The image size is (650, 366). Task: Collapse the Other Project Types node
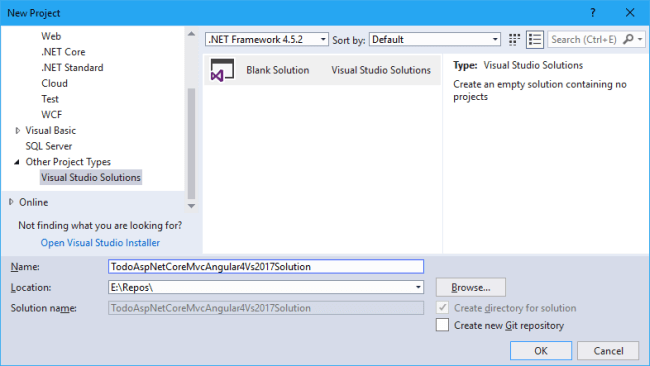tap(17, 162)
